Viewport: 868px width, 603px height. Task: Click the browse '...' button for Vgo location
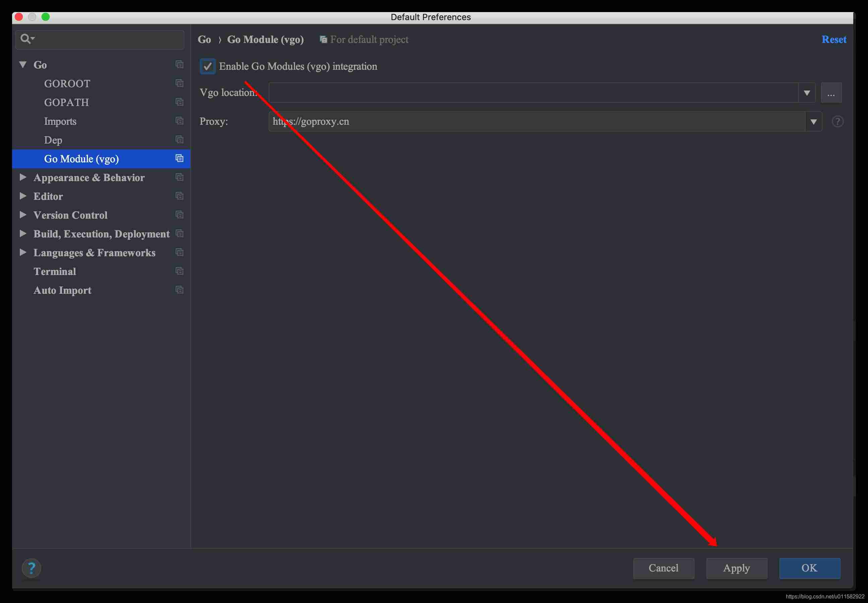[x=831, y=93]
